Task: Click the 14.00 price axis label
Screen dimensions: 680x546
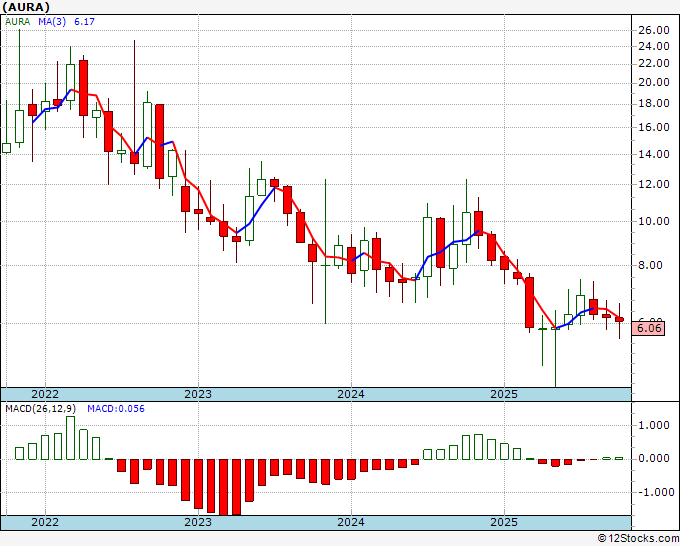Action: click(x=654, y=154)
